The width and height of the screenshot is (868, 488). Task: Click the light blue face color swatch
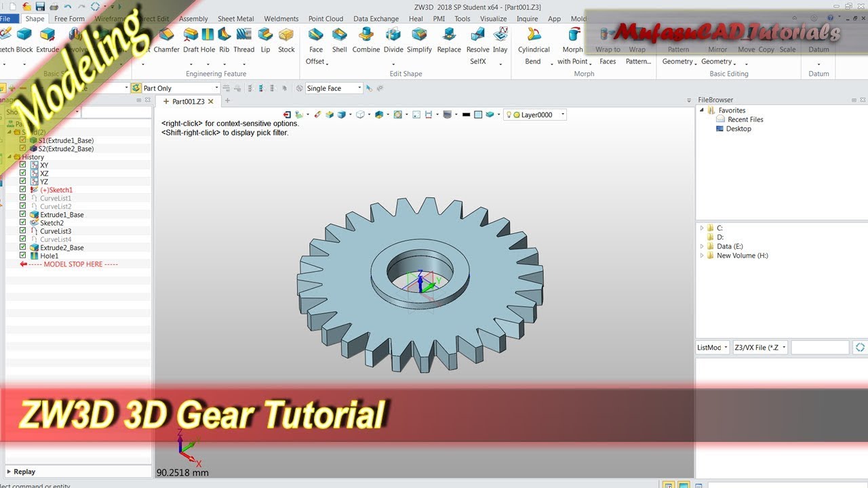(478, 115)
